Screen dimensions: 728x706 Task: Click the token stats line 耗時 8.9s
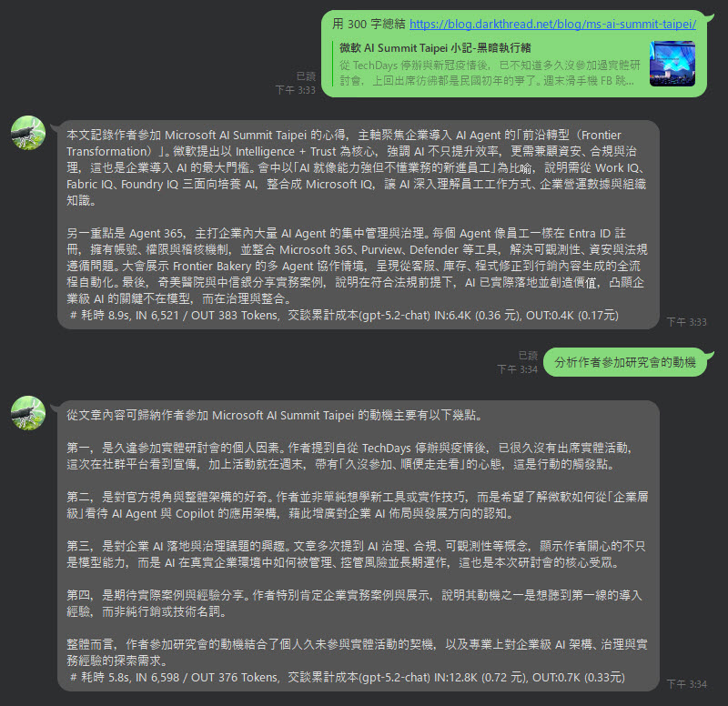(x=344, y=316)
